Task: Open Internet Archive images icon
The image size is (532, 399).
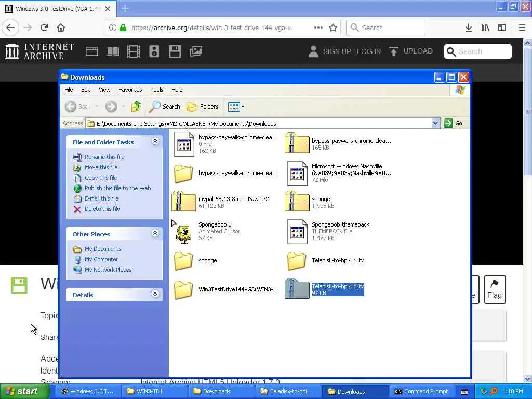Action: pos(196,51)
